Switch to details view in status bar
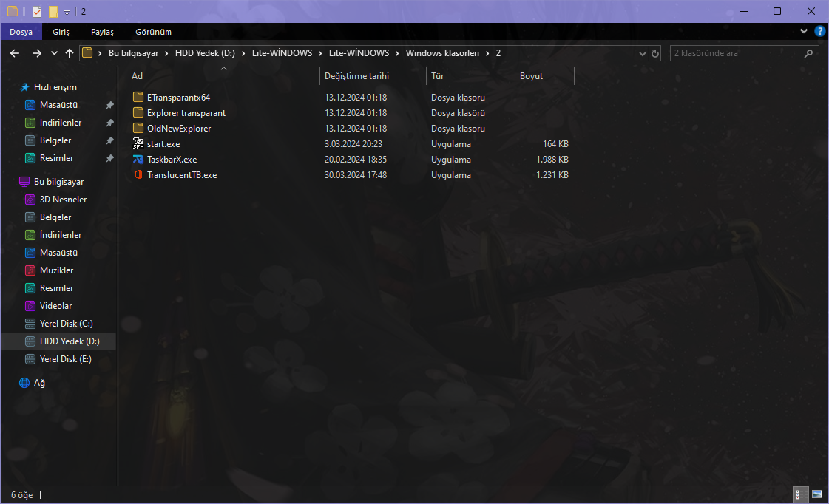 click(800, 494)
